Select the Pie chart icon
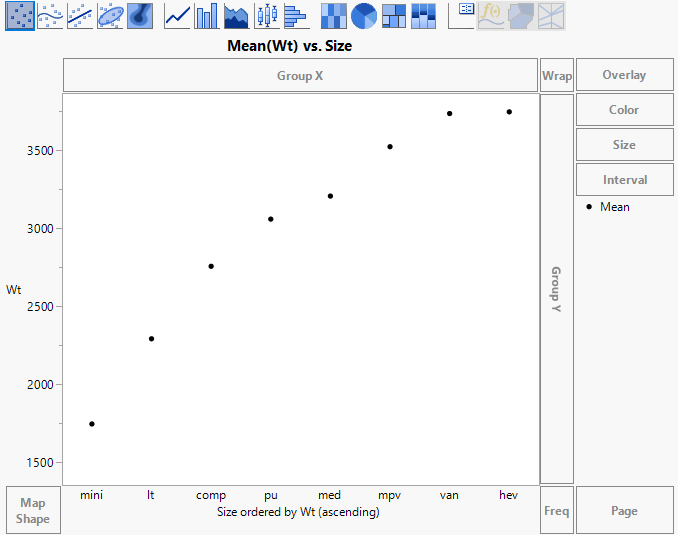Viewport: 678px width, 535px height. [x=364, y=15]
